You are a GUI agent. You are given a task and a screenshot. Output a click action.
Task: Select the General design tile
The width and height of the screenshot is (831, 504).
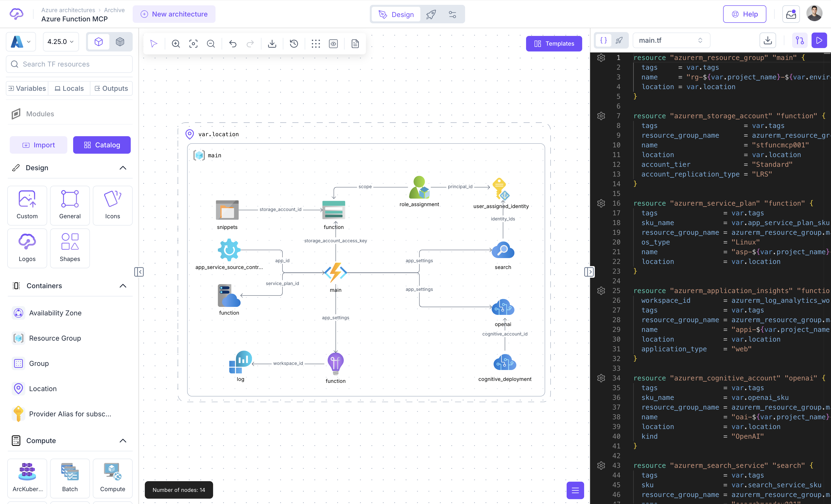[70, 205]
